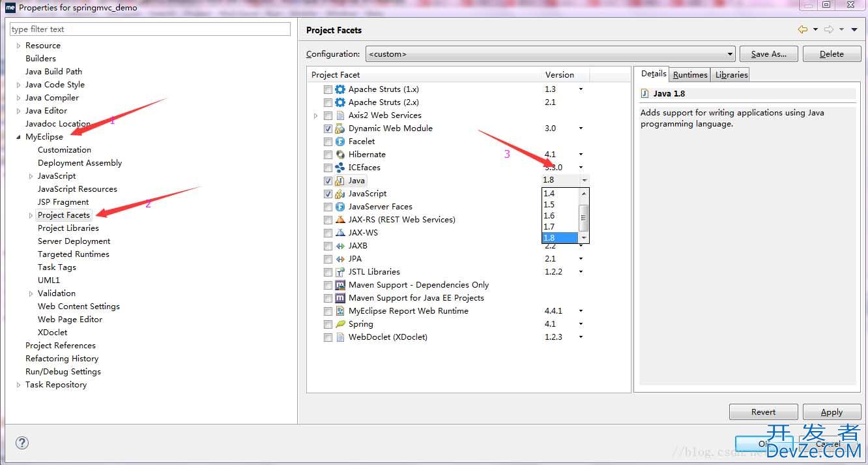
Task: Click the MyEclipse Report Web Runtime icon
Action: (340, 311)
